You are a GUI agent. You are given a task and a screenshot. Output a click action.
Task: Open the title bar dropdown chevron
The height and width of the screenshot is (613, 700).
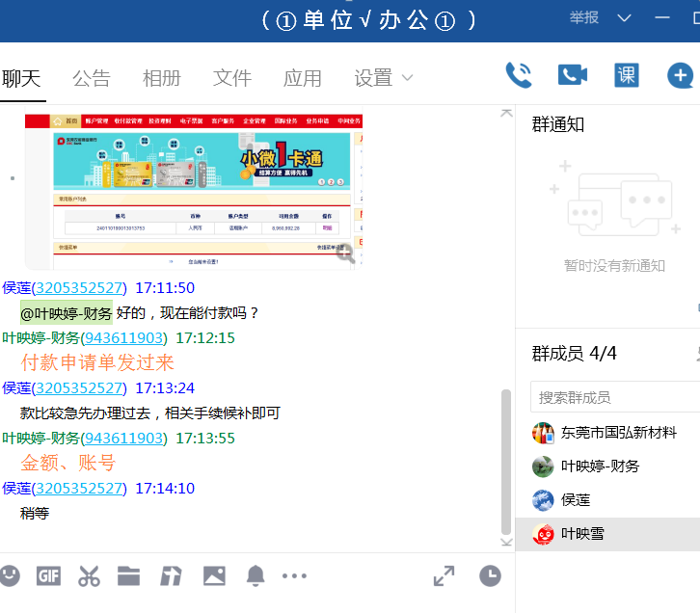624,18
